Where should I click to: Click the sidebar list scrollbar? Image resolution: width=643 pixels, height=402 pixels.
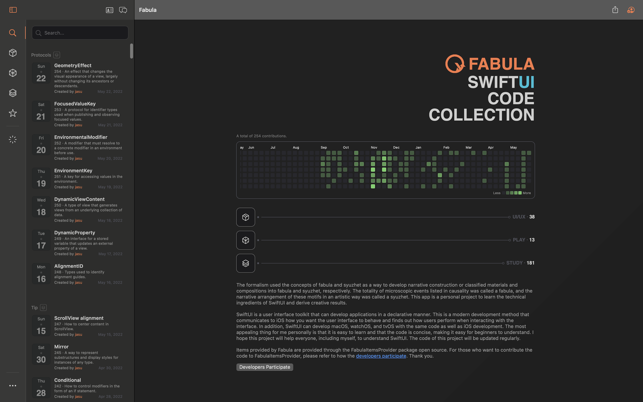[131, 51]
